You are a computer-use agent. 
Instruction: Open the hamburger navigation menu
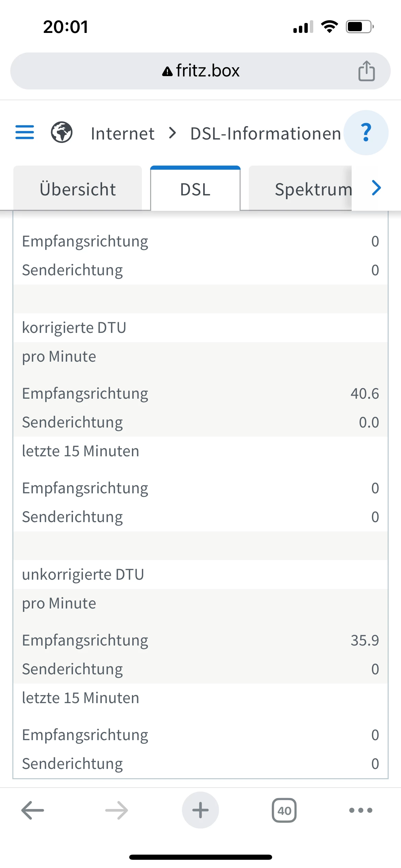tap(25, 132)
